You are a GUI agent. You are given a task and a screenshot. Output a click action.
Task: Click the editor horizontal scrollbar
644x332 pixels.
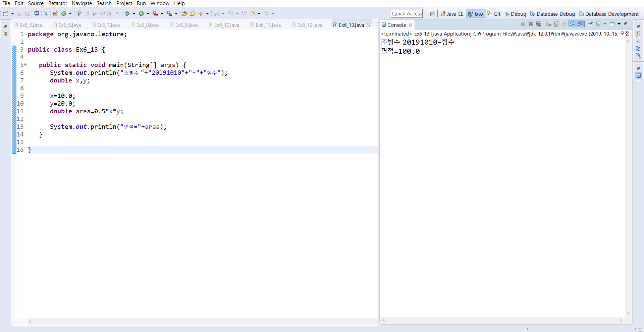pyautogui.click(x=203, y=321)
